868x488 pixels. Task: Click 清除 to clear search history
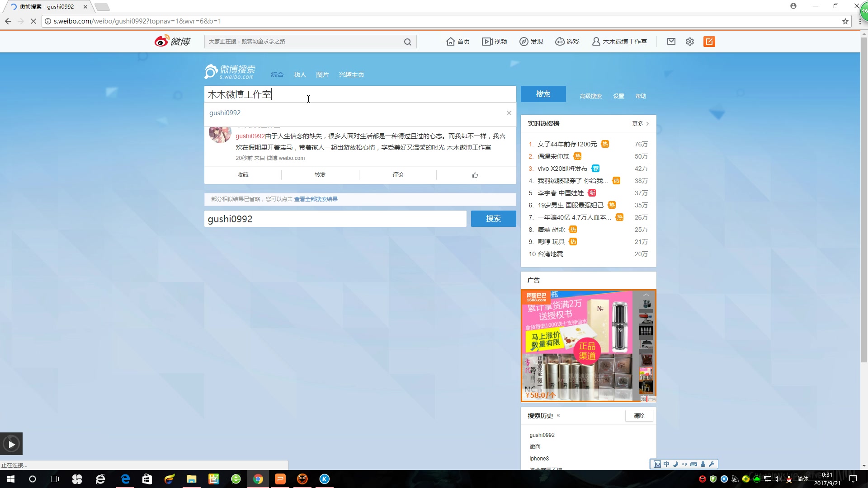(639, 416)
